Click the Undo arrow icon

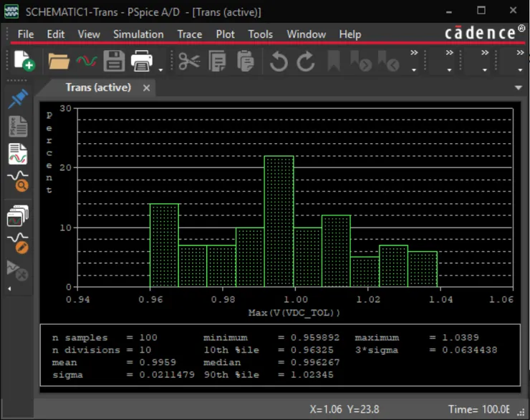point(278,62)
